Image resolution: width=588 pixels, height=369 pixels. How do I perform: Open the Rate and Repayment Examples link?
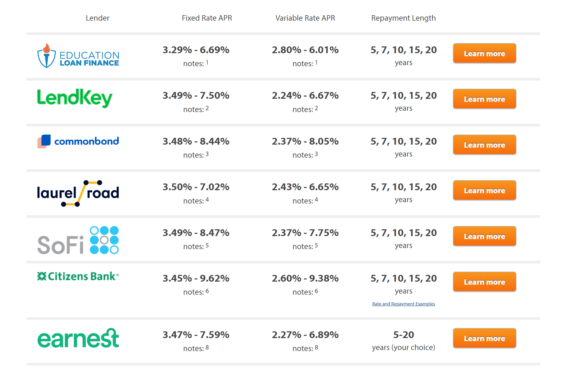[403, 304]
